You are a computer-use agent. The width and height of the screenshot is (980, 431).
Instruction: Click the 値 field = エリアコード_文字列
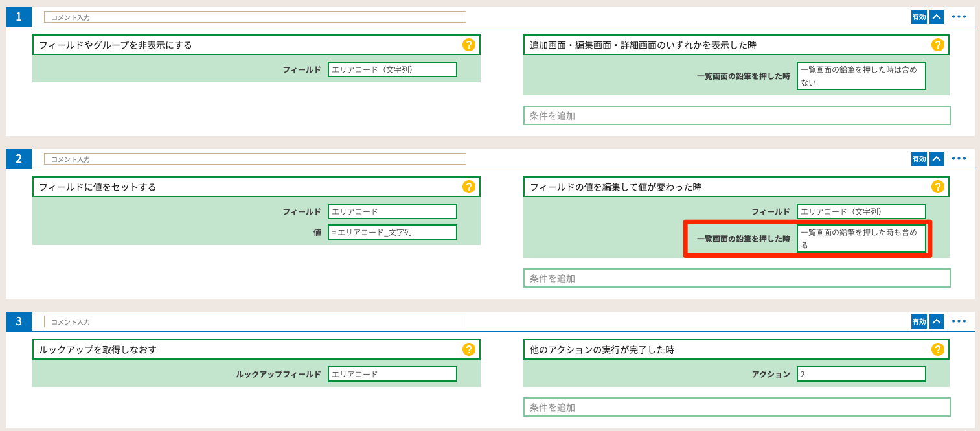(393, 232)
